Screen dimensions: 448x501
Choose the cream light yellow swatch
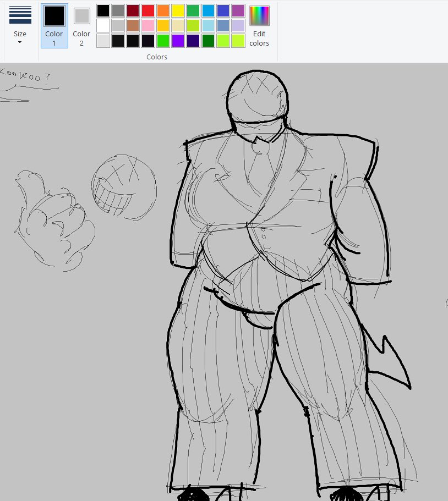point(178,25)
